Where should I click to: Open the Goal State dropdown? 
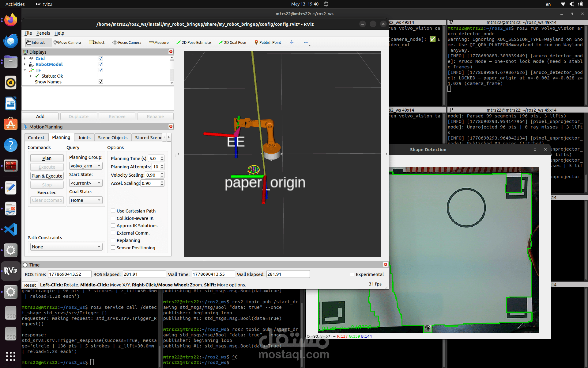[86, 200]
